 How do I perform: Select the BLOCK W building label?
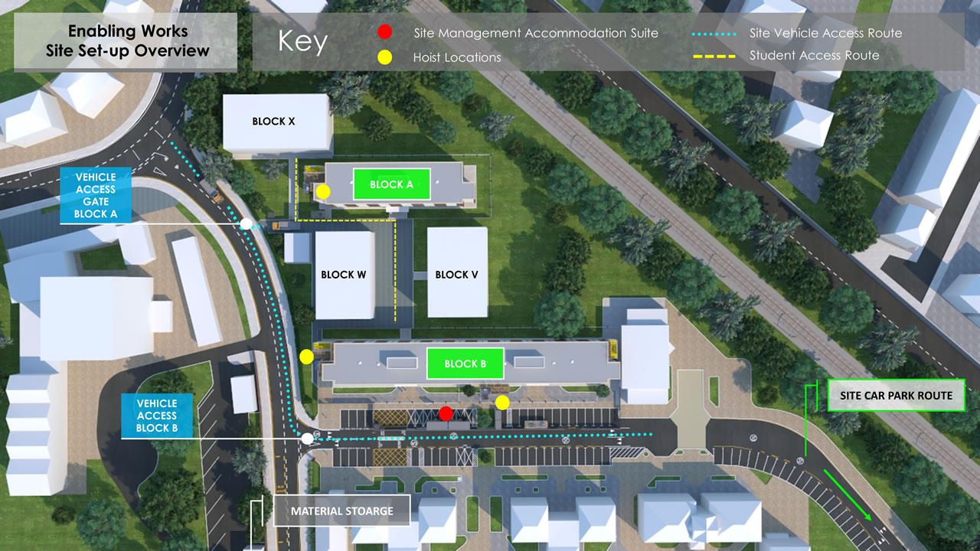344,275
